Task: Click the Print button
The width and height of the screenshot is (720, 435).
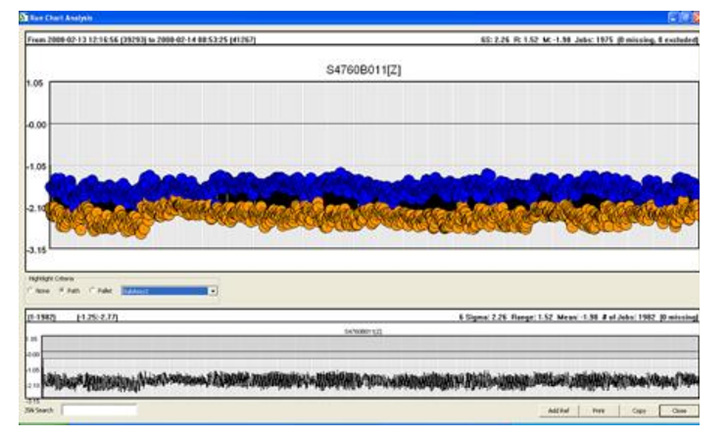Action: coord(598,410)
